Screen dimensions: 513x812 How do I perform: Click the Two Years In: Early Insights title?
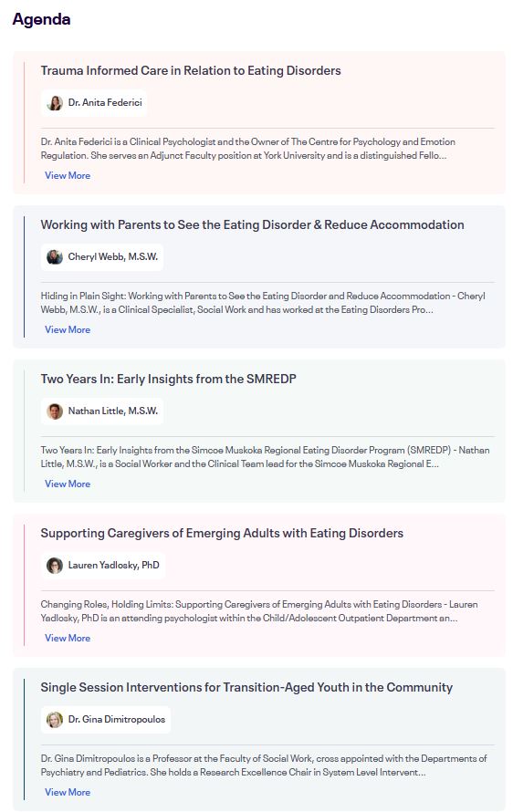pos(168,379)
